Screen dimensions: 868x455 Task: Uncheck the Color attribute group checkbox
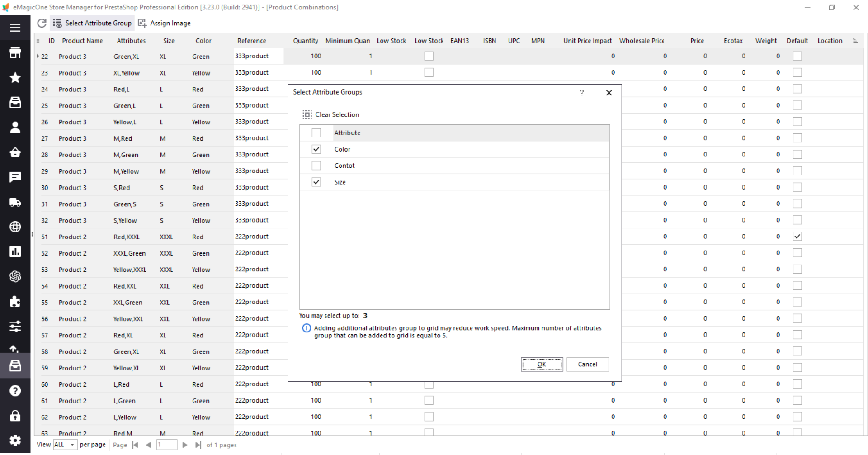click(x=316, y=149)
